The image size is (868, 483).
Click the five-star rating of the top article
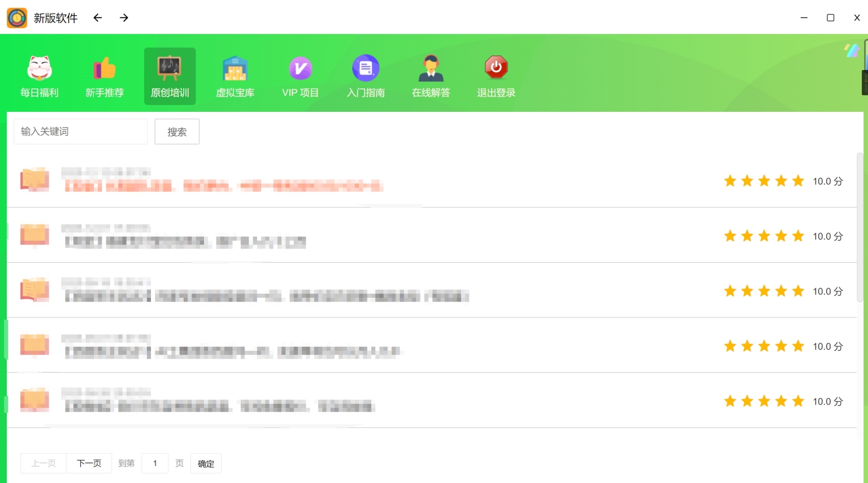tap(764, 181)
